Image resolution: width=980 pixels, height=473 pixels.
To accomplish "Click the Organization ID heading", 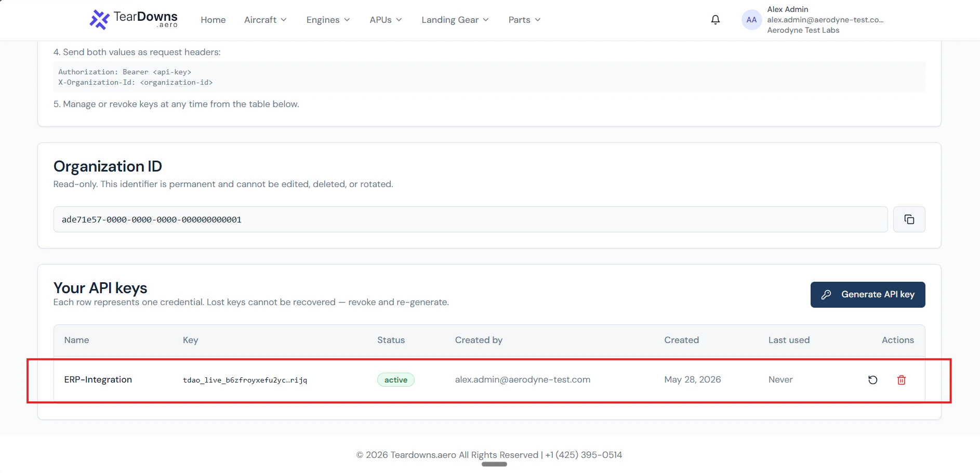I will (108, 166).
